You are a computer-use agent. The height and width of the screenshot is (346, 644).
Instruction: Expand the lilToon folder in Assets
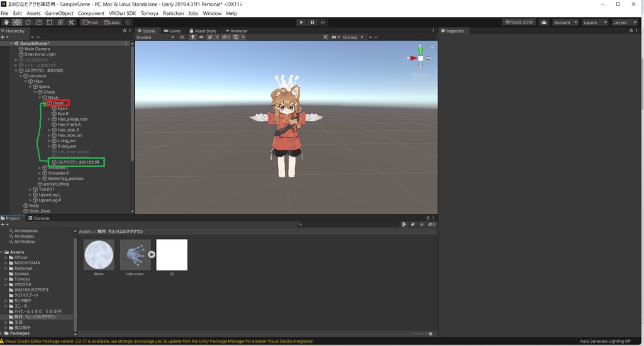click(x=6, y=258)
